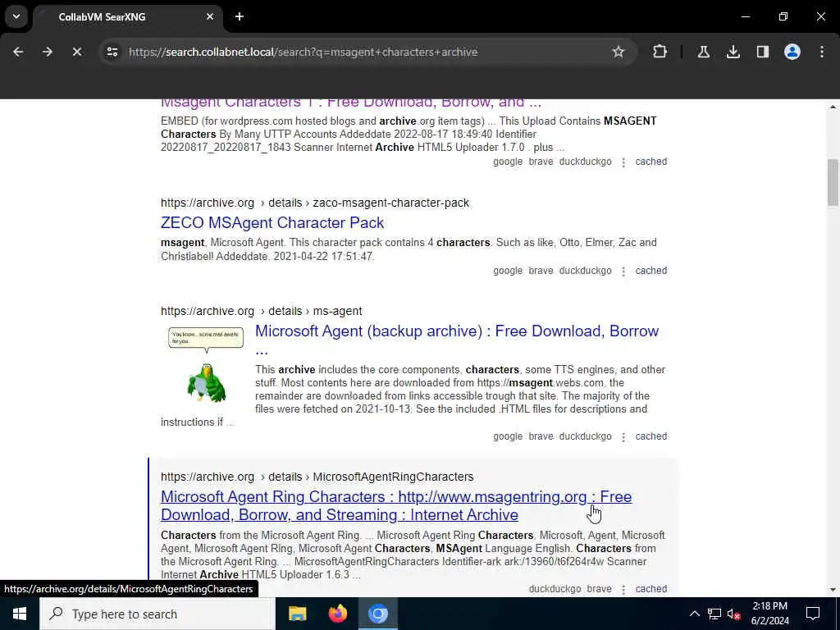
Task: Open Chrome Labs flask icon
Action: click(x=703, y=52)
